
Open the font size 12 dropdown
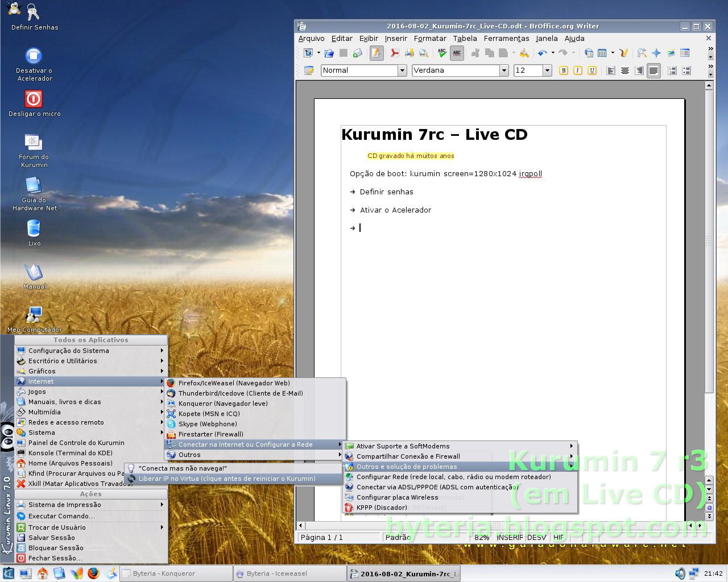pos(546,70)
